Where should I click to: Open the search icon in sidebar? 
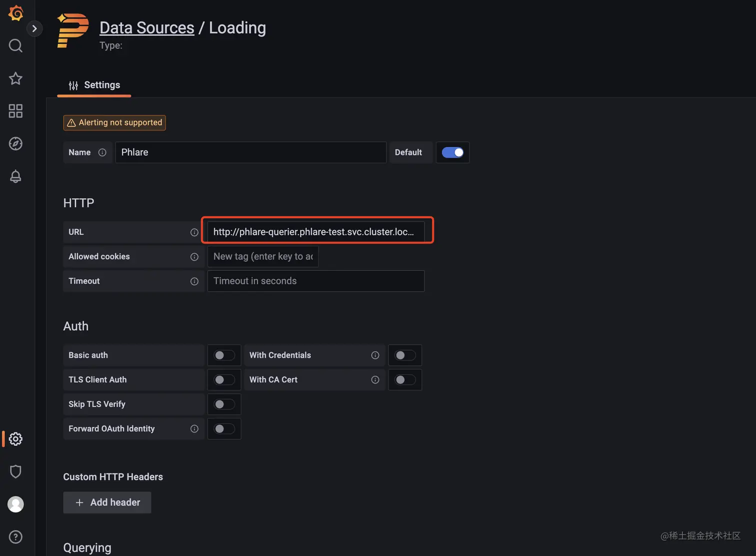coord(15,46)
